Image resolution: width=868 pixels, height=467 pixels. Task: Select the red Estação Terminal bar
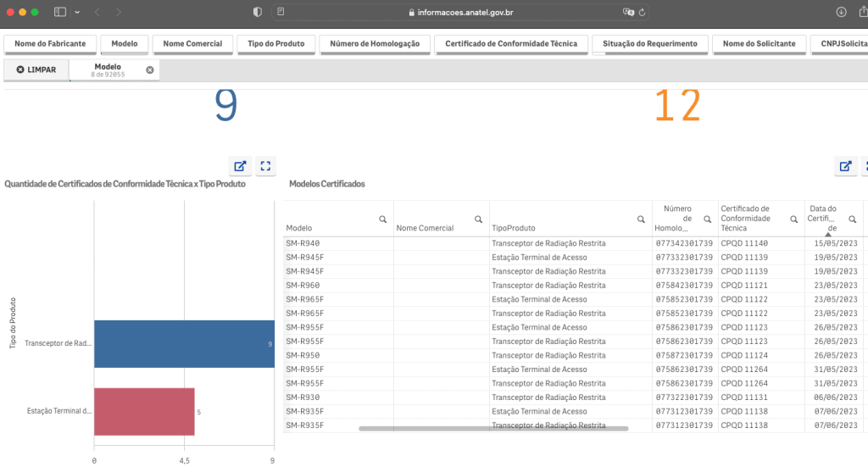tap(144, 412)
